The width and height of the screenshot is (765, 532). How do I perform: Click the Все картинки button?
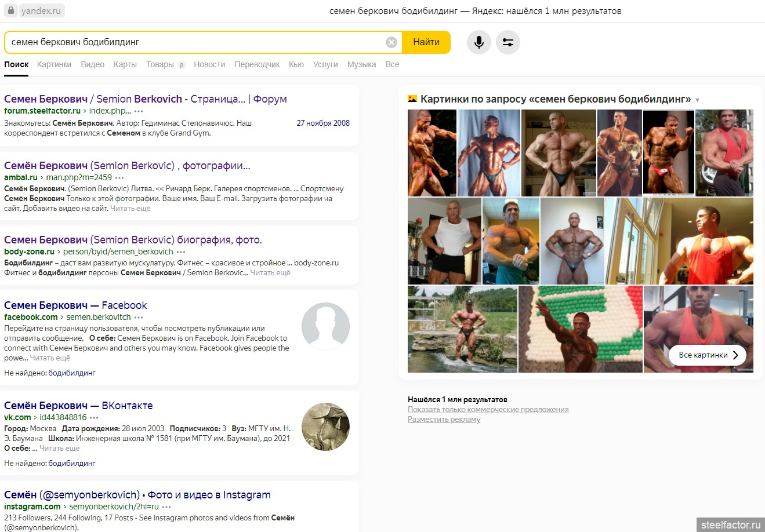pos(708,355)
